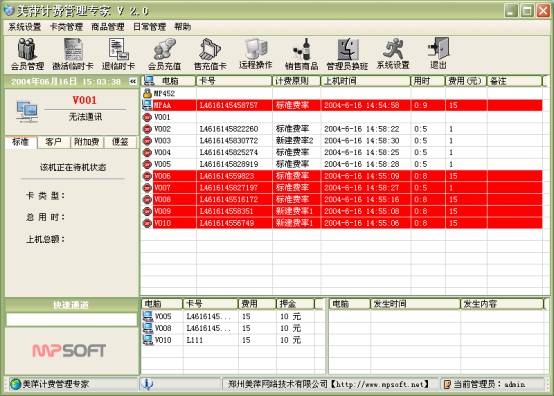554x396 pixels.
Task: Open 卡类管理 menu
Action: tap(66, 27)
